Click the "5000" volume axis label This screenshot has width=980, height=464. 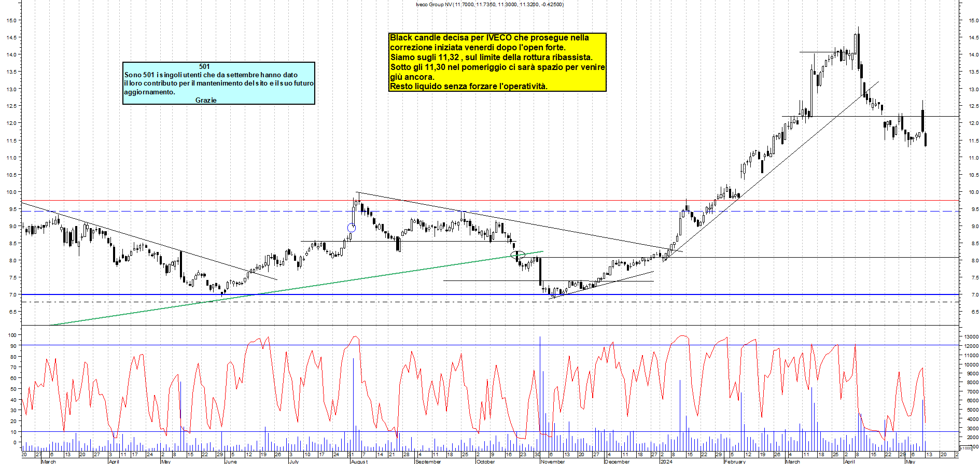pyautogui.click(x=972, y=410)
